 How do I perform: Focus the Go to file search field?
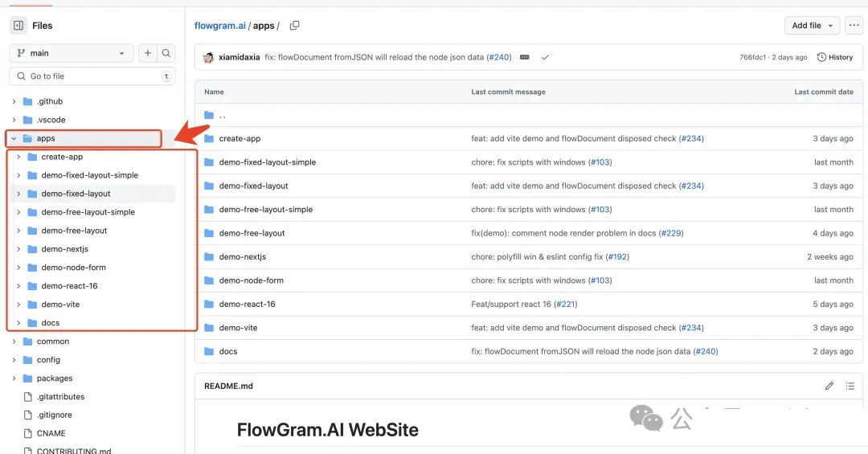pyautogui.click(x=92, y=76)
